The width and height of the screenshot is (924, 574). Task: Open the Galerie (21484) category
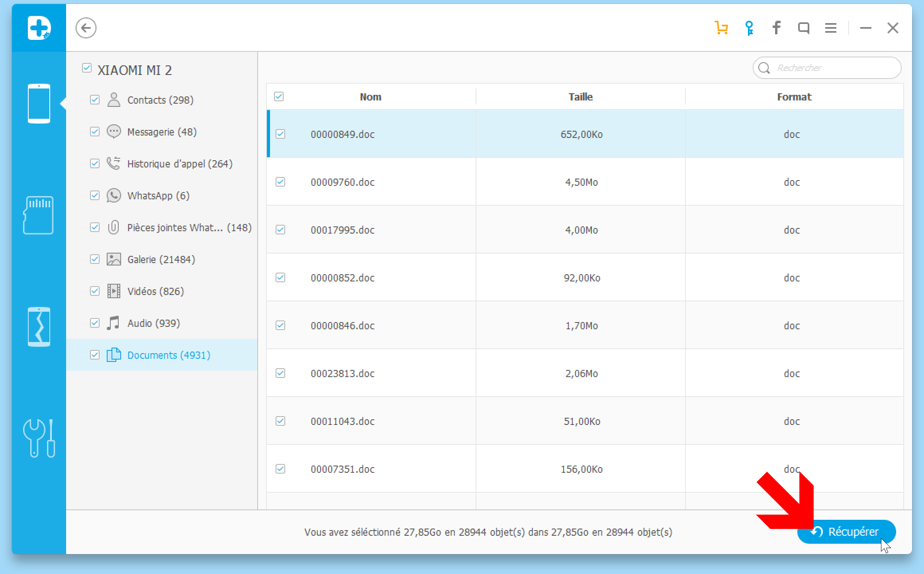(161, 259)
